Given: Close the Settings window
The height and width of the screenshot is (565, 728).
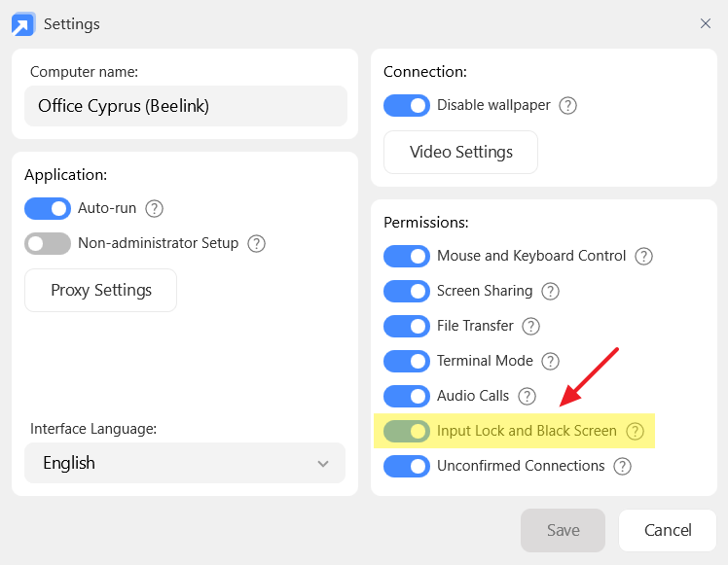Looking at the screenshot, I should [x=706, y=23].
